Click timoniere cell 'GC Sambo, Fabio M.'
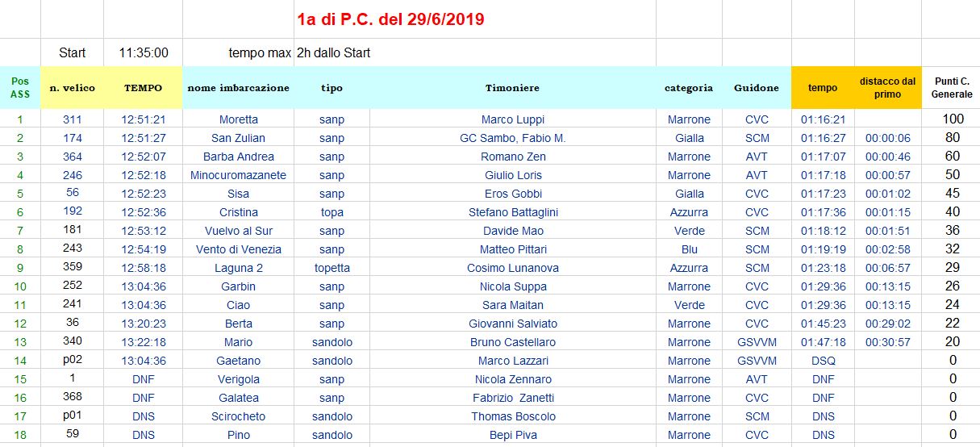Image resolution: width=980 pixels, height=447 pixels. (512, 138)
